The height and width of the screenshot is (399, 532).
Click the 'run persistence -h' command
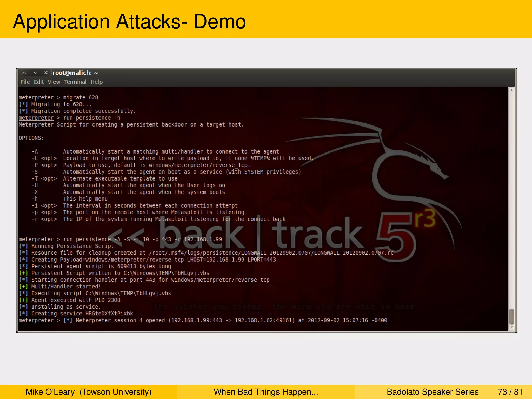pyautogui.click(x=69, y=118)
